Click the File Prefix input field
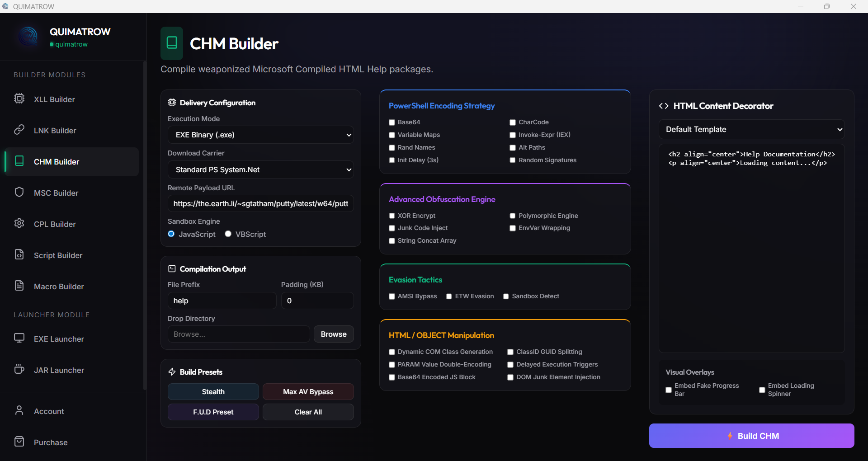Screen dimensions: 868x461 [222, 301]
